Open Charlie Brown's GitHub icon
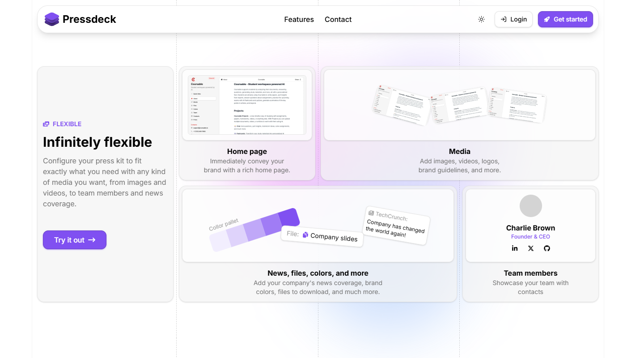 pyautogui.click(x=547, y=248)
